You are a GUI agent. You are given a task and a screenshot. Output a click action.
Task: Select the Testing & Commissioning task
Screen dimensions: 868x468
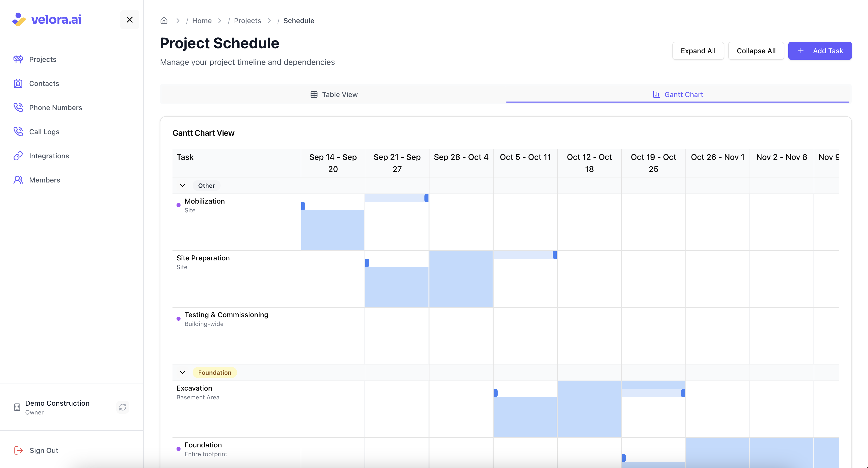click(x=237, y=336)
